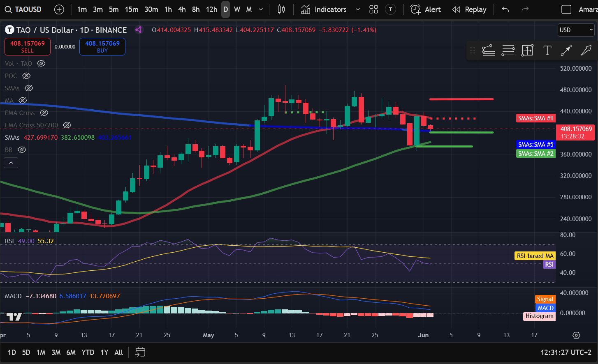Image resolution: width=598 pixels, height=364 pixels.
Task: Click the orange Signal label
Action: coord(545,299)
